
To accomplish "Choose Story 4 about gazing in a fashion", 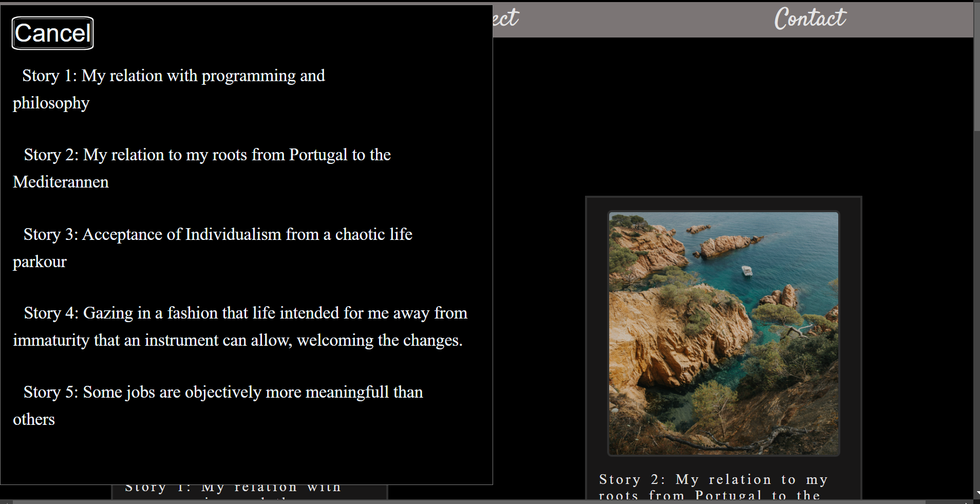I will pyautogui.click(x=245, y=313).
